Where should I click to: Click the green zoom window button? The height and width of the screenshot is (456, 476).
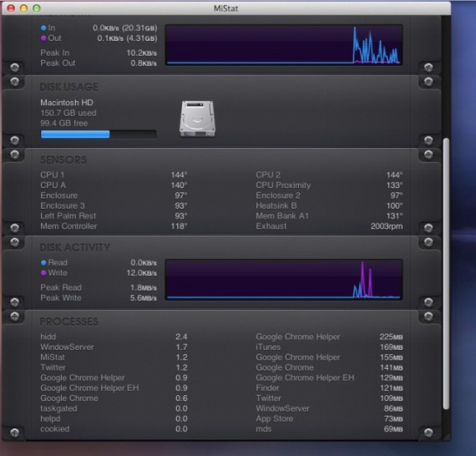click(37, 8)
